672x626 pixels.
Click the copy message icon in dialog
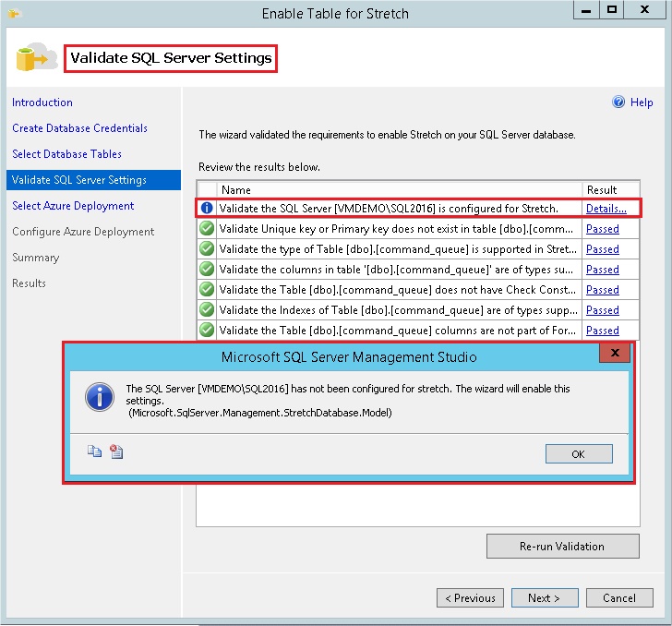click(94, 451)
